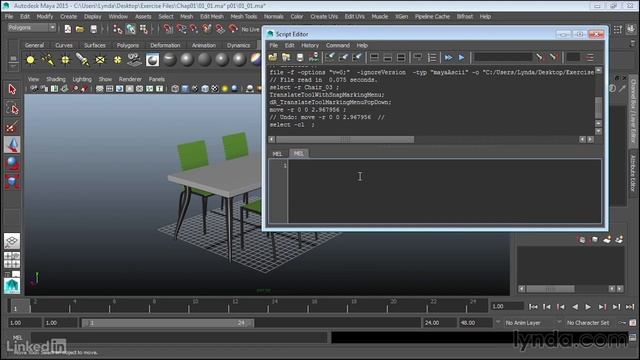Viewport: 640px width, 360px height.
Task: Click the Go to End of playback range button
Action: pyautogui.click(x=630, y=307)
